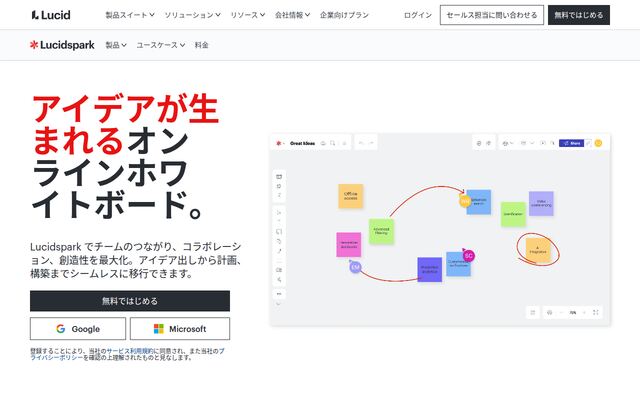Click the Lucidspark description paragraph

[x=136, y=260]
